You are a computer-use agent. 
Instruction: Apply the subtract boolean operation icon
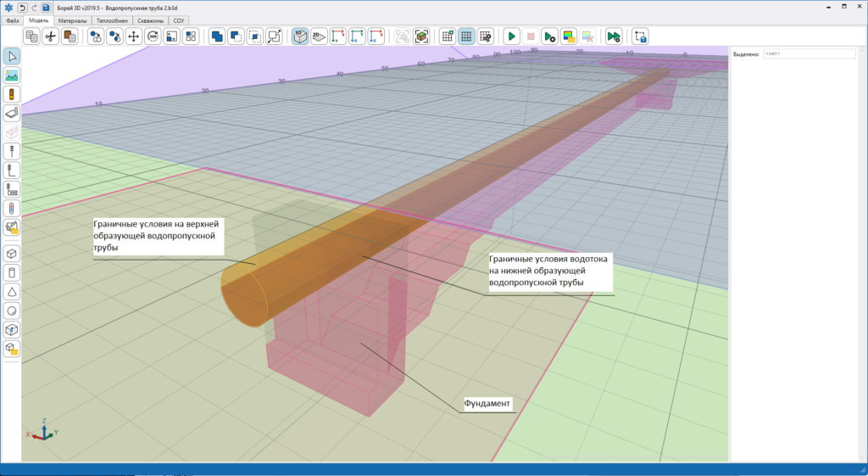pos(236,36)
